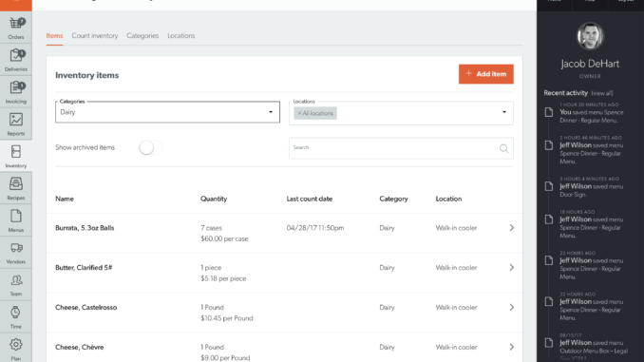This screenshot has width=644, height=362.
Task: Expand the Cheese, Chèvre row chevron
Action: [x=512, y=347]
